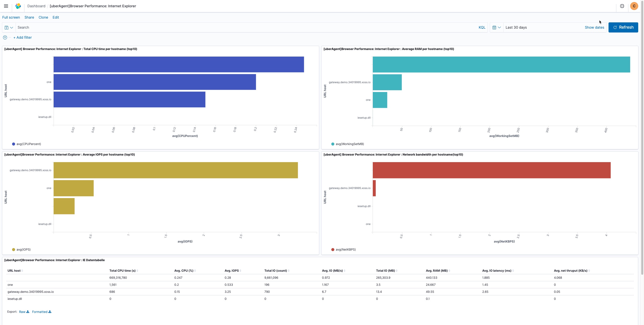Click the Elastic logo icon

pyautogui.click(x=18, y=6)
